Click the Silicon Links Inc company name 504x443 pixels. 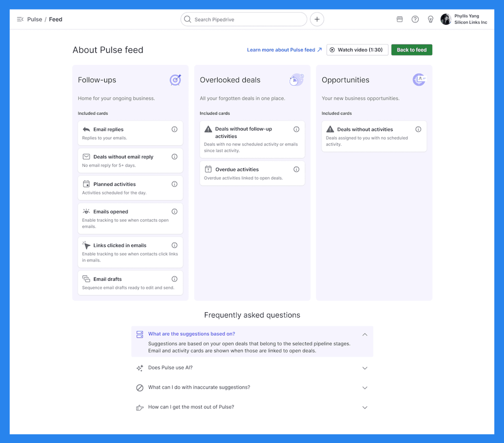tap(471, 22)
